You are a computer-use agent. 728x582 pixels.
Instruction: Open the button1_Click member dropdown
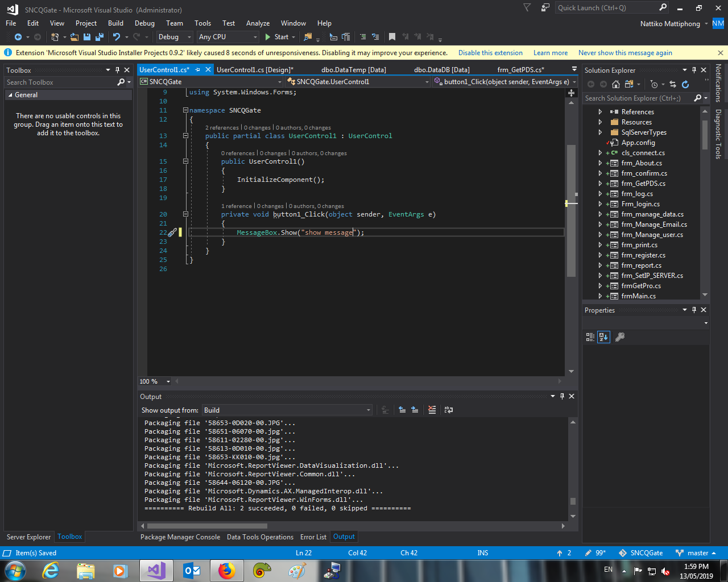[504, 82]
